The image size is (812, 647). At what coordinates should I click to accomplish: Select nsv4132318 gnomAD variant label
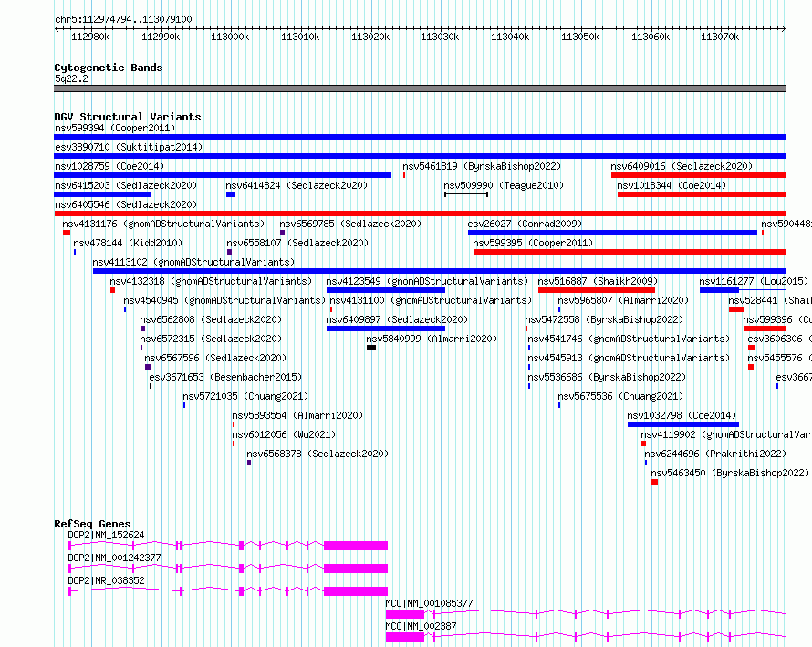[x=211, y=281]
